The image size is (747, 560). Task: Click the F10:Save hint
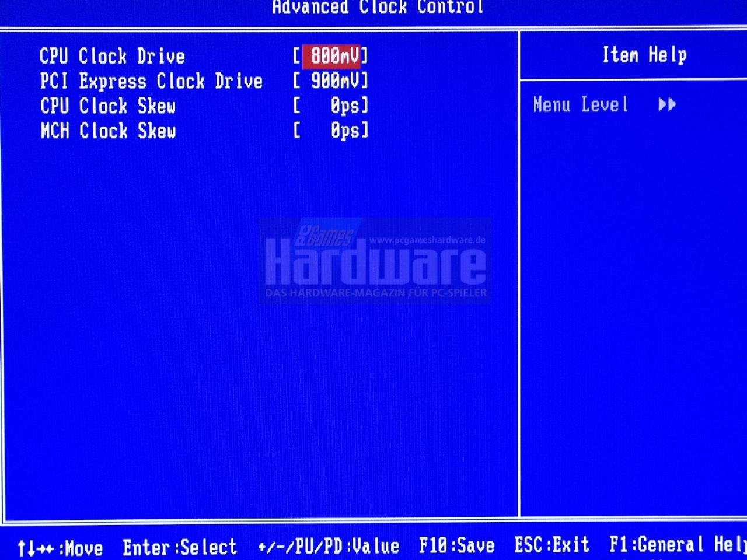coord(457,545)
